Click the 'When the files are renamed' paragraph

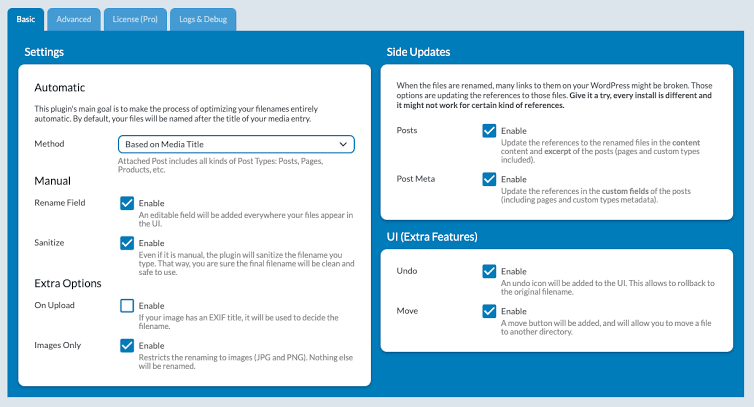[x=554, y=95]
